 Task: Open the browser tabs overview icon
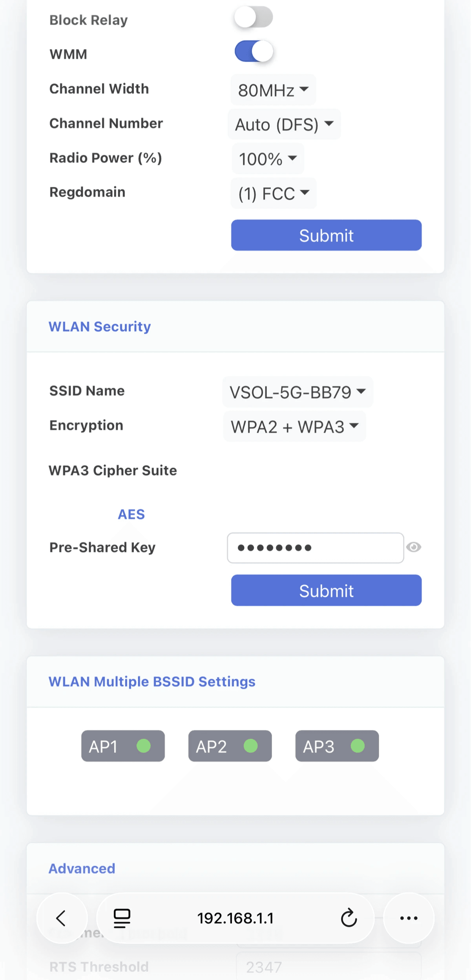click(x=122, y=918)
